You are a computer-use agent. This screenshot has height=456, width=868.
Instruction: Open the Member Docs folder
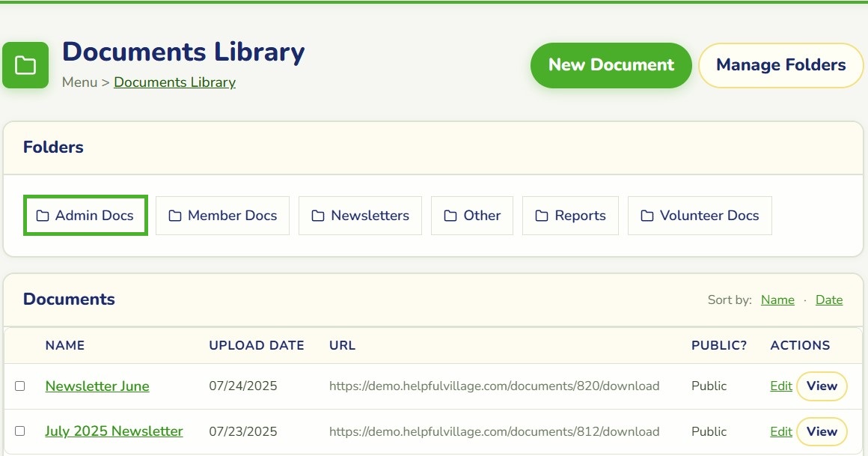[222, 216]
